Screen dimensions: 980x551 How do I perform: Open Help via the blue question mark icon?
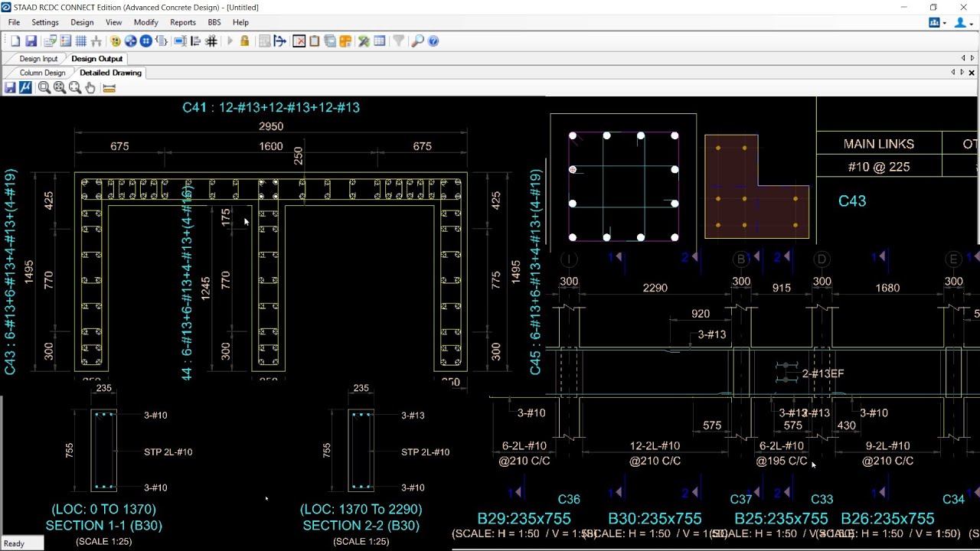tap(433, 41)
